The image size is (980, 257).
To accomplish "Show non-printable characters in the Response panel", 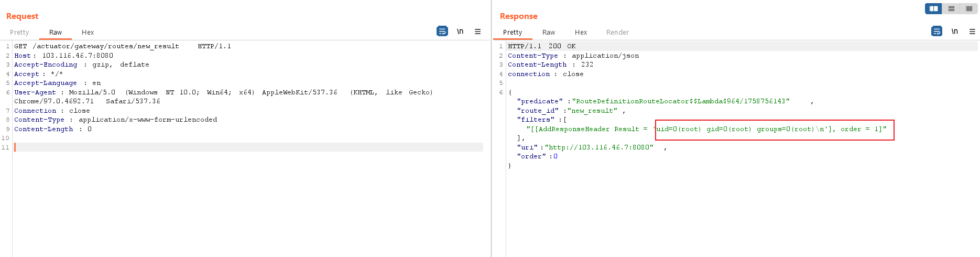I will click(x=954, y=31).
